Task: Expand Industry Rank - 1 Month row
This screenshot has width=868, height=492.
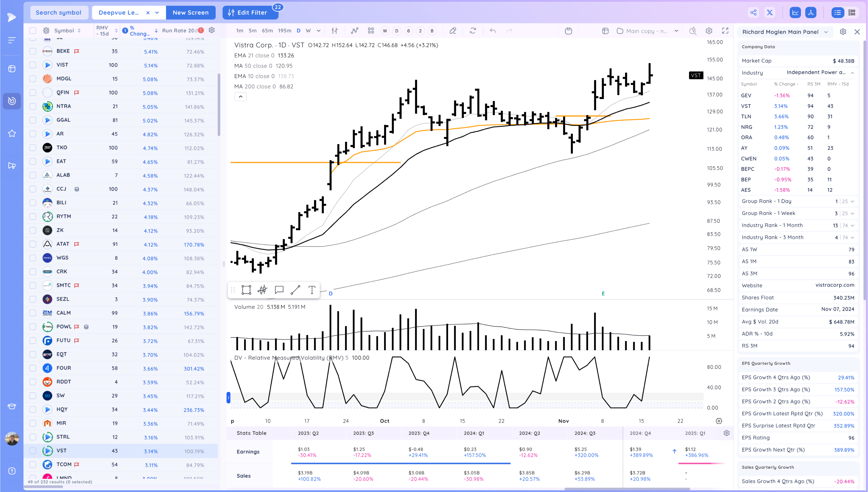Action: pos(852,225)
